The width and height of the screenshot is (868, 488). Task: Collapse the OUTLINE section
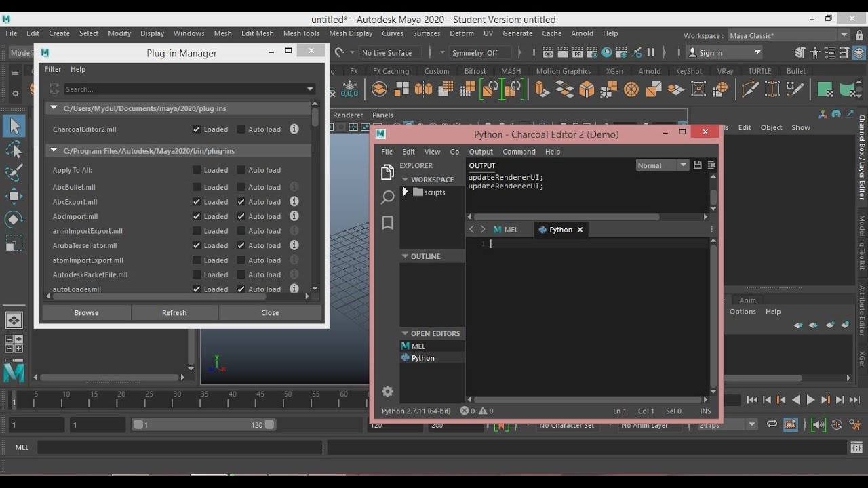coord(405,256)
